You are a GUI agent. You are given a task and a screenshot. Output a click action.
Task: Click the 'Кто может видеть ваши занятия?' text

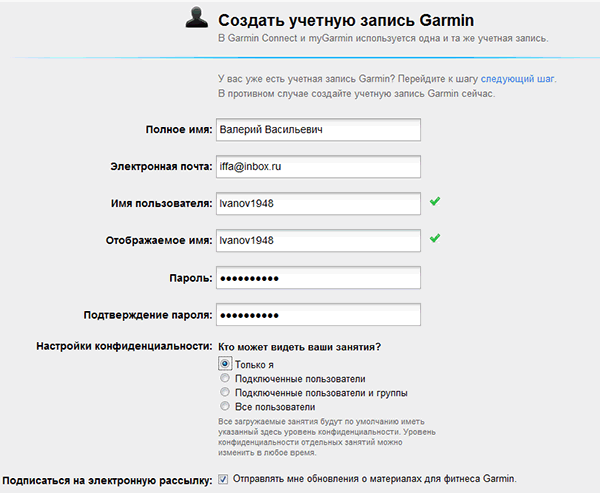pos(300,347)
